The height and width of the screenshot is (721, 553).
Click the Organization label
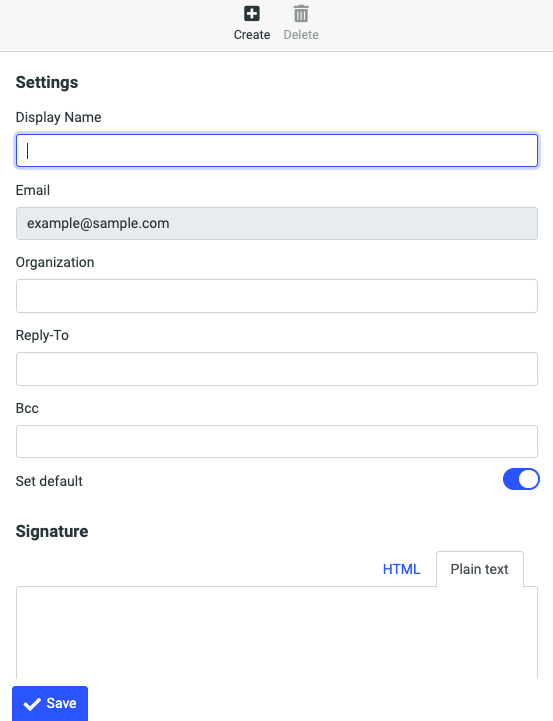55,263
